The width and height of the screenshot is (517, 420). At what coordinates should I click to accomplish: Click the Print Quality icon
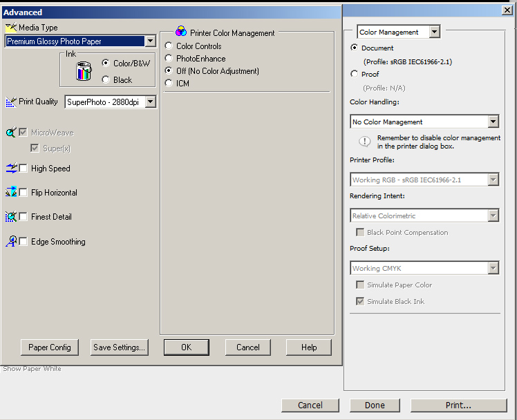coord(10,102)
